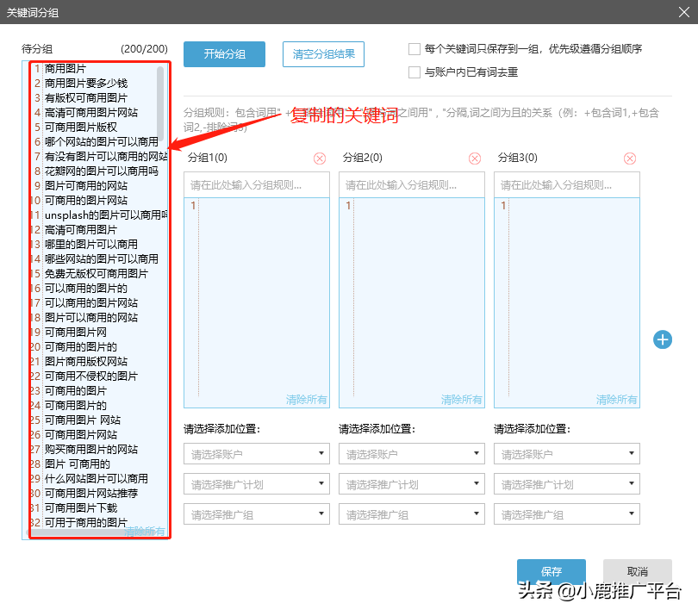Select keyword 哪里的图片可以商用
698x616 pixels.
click(91, 245)
